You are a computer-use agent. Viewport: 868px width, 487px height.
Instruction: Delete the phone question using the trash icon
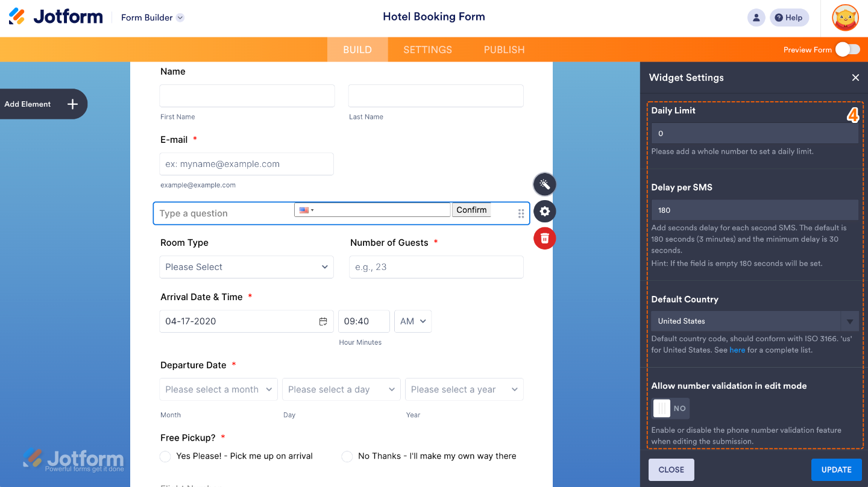(x=544, y=238)
